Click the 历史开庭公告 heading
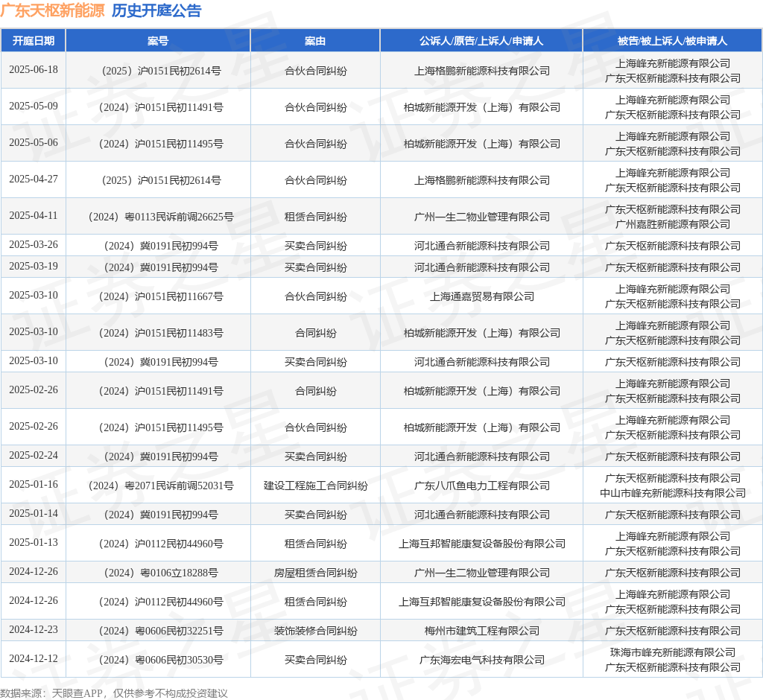The height and width of the screenshot is (700, 763). point(156,10)
